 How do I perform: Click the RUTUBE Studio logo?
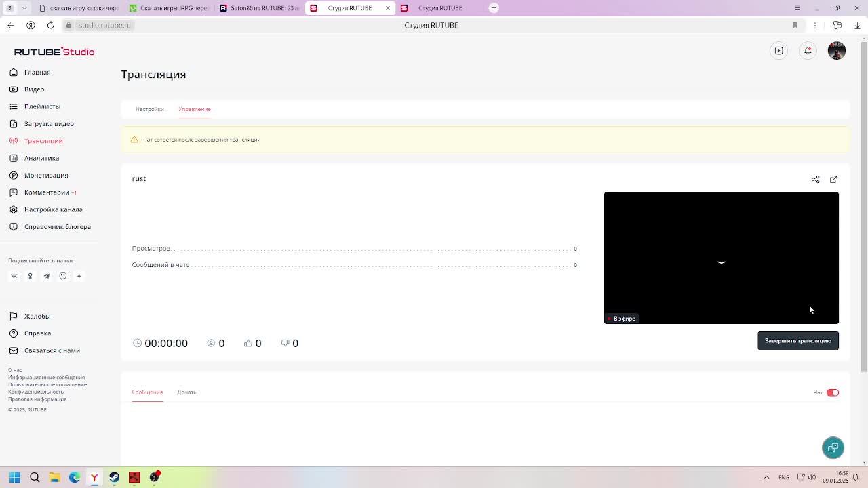pos(54,52)
